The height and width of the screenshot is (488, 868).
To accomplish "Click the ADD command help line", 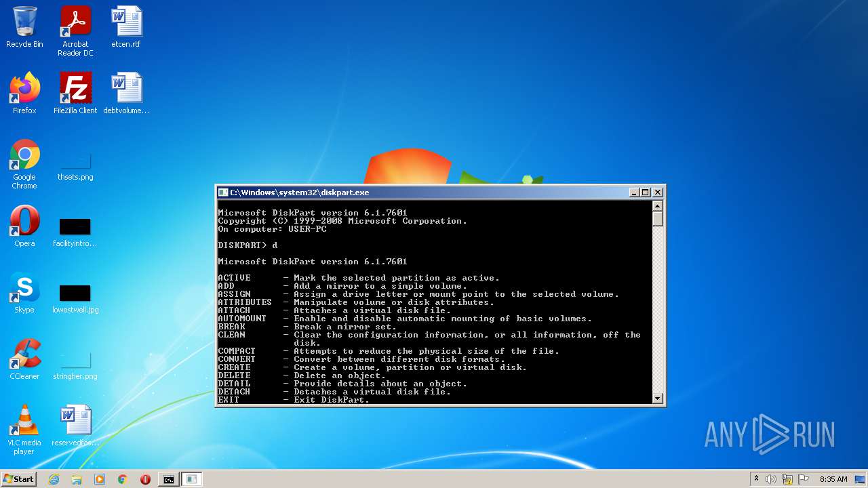I will (342, 286).
